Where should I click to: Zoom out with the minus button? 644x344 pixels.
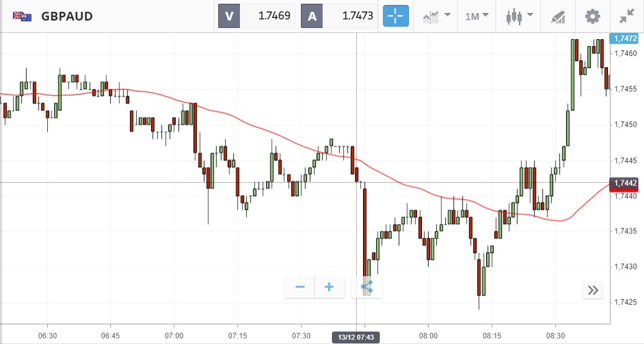point(300,287)
